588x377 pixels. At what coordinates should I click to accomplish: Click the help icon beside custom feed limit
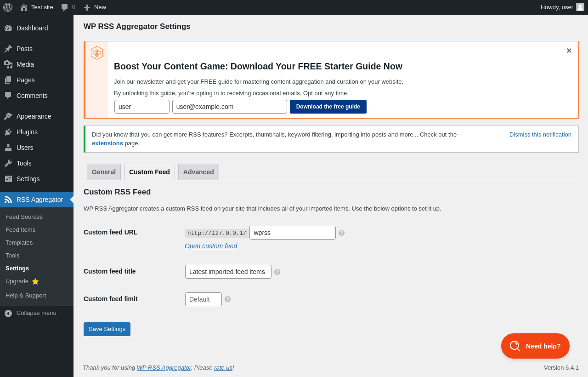click(227, 299)
